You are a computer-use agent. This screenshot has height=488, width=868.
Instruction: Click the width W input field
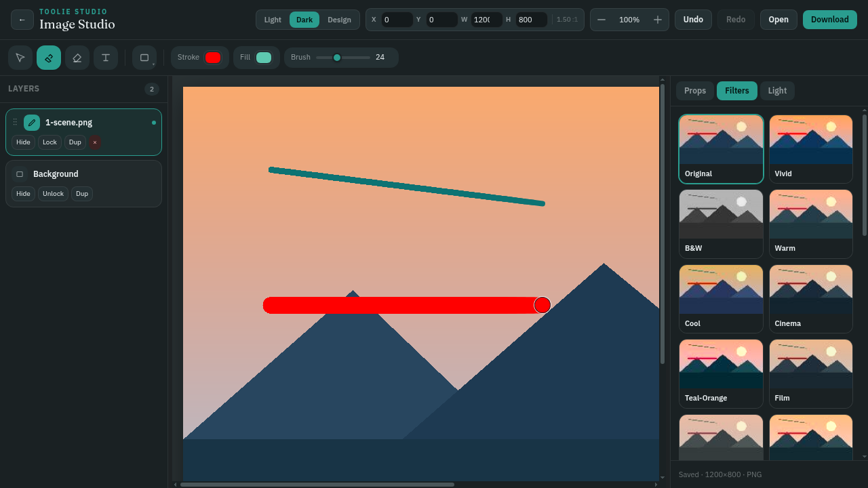[x=486, y=20]
